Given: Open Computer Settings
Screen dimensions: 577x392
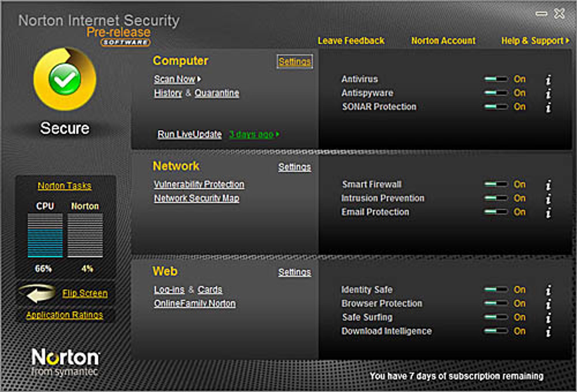Looking at the screenshot, I should pos(295,61).
